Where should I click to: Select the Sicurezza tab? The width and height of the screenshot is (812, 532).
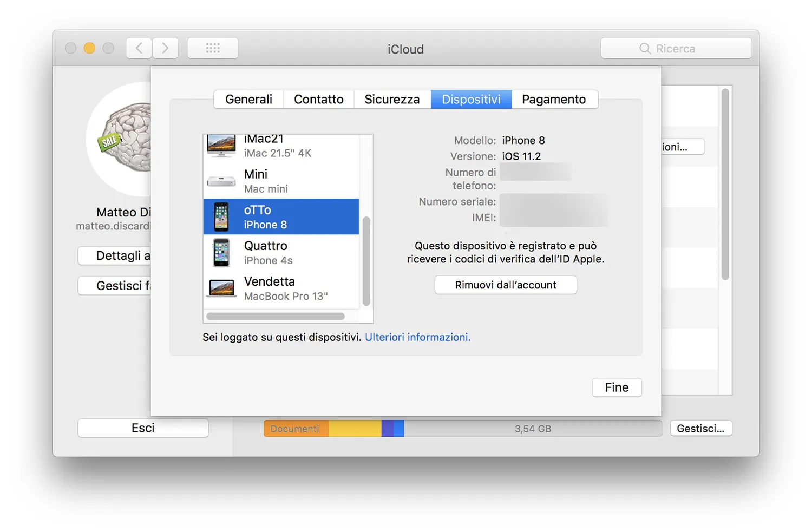(392, 100)
